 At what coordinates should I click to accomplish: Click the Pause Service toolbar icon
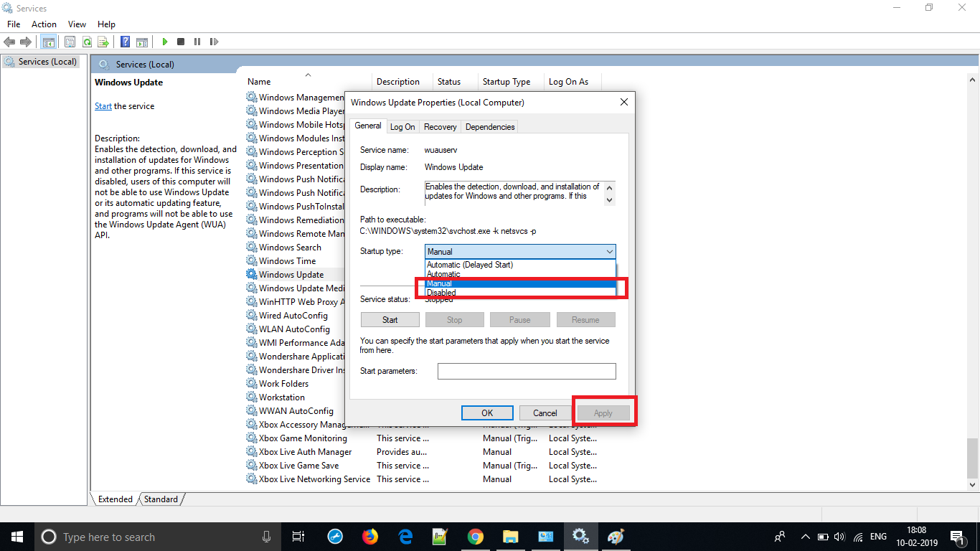tap(197, 42)
